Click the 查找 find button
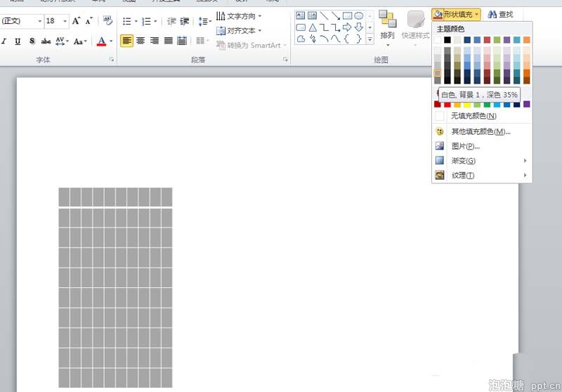Viewport: 562px width, 392px height. click(501, 14)
